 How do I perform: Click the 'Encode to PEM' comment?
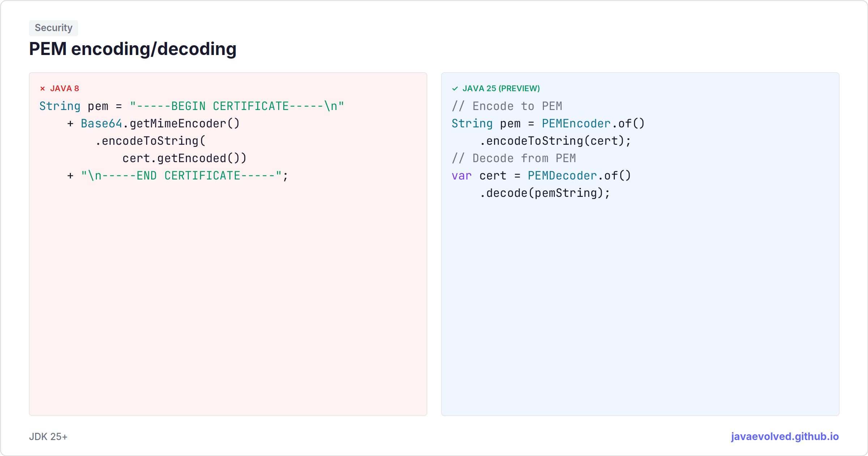[507, 106]
